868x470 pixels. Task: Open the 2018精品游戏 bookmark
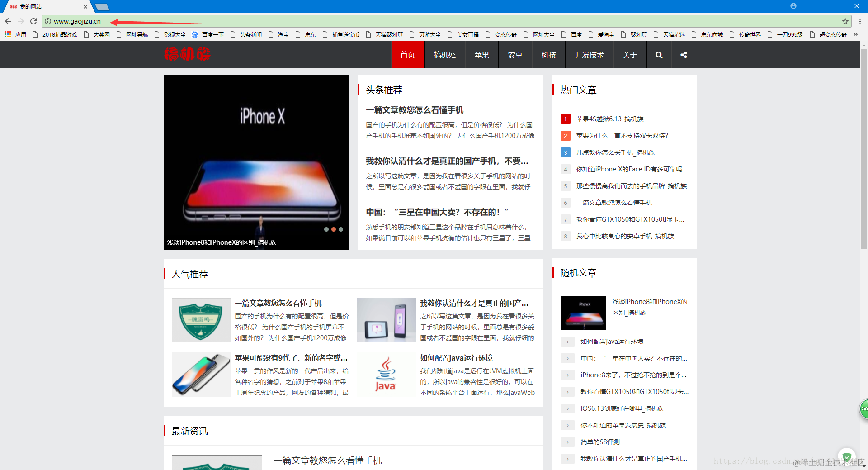55,34
